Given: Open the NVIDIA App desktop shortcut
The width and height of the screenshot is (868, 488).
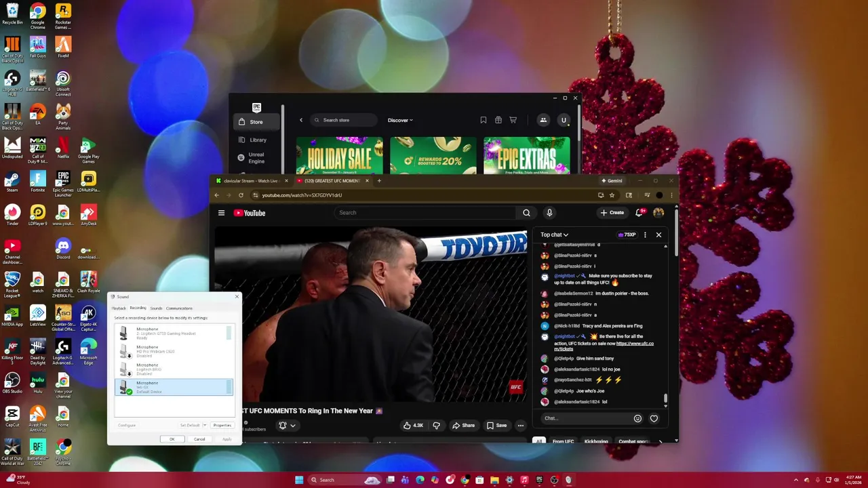Looking at the screenshot, I should [12, 316].
